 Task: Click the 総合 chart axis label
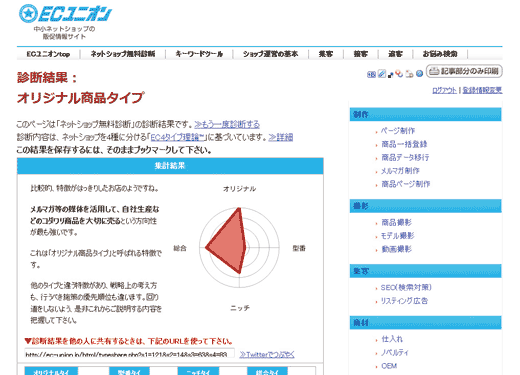[180, 248]
